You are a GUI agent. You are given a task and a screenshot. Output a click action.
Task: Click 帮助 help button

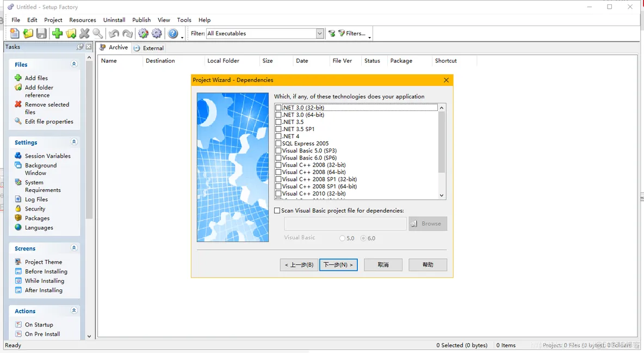428,265
